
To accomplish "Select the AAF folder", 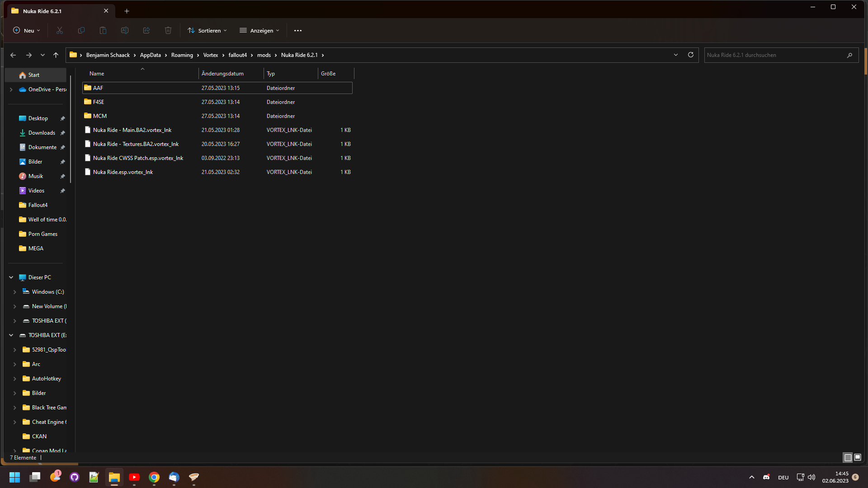I will 217,88.
